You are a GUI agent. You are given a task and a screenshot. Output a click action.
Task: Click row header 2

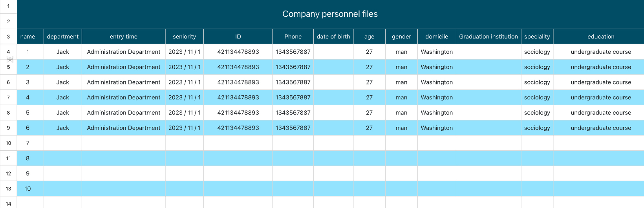tap(8, 21)
